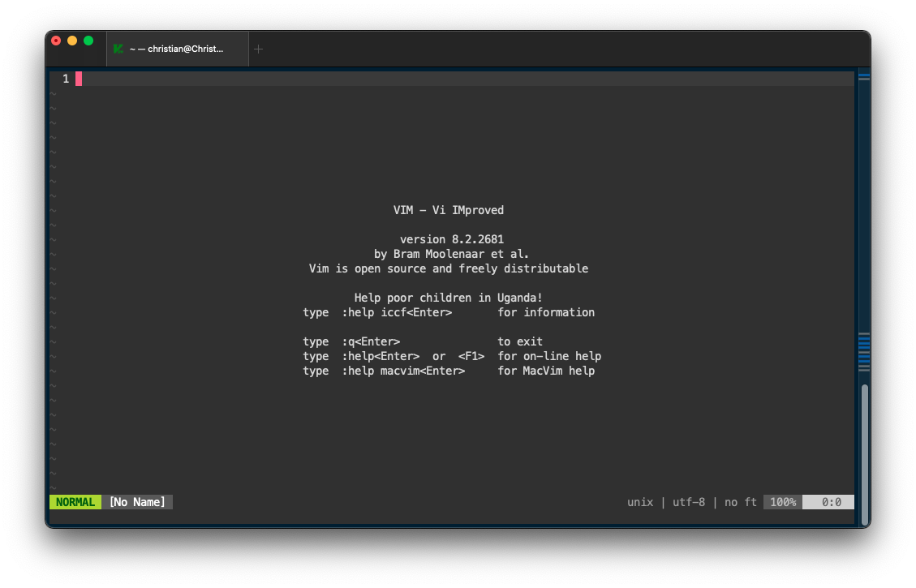
Task: Click the 0:0 cursor position indicator
Action: pyautogui.click(x=831, y=502)
